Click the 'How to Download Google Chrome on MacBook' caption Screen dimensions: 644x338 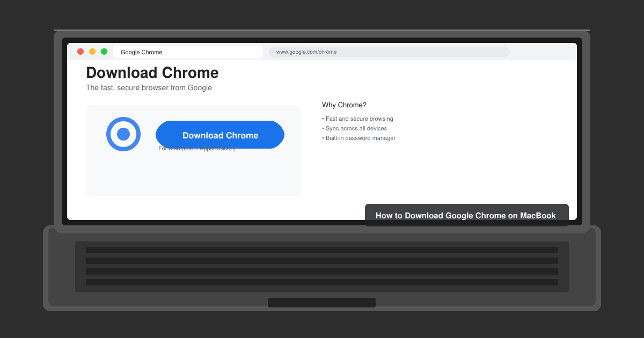coord(466,216)
